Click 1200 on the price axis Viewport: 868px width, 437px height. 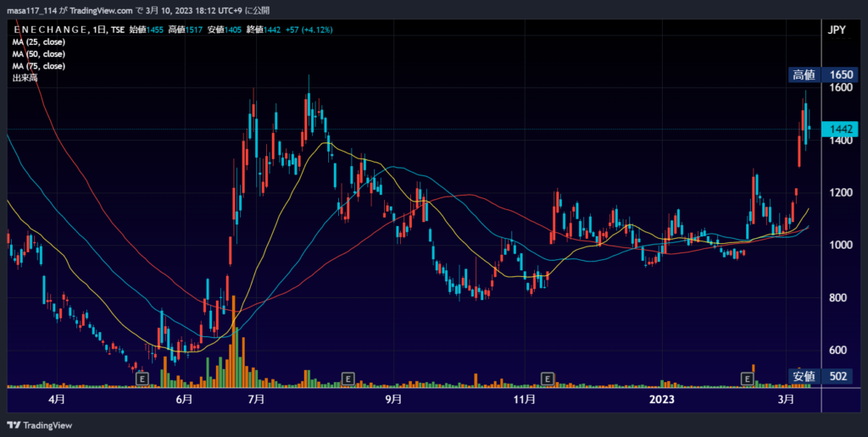[x=840, y=192]
